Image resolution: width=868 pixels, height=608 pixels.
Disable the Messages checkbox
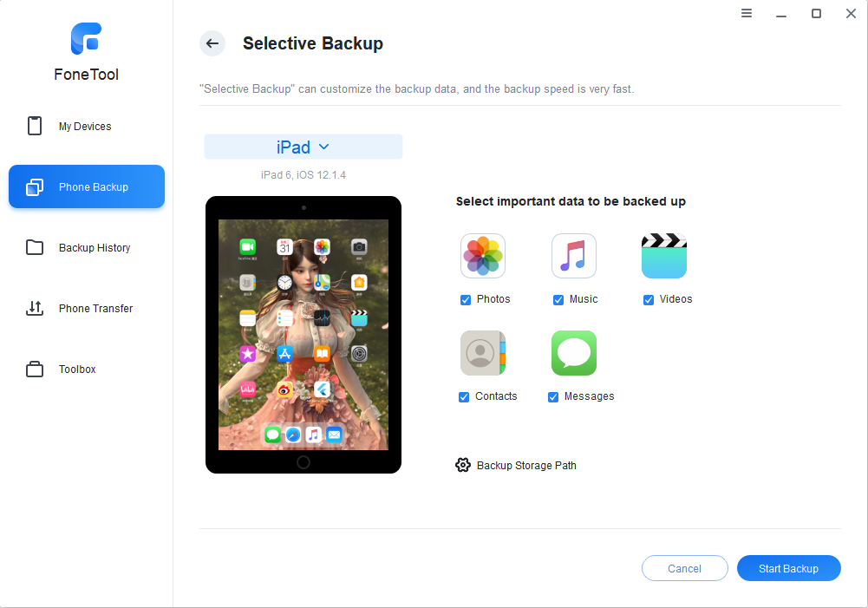(553, 397)
